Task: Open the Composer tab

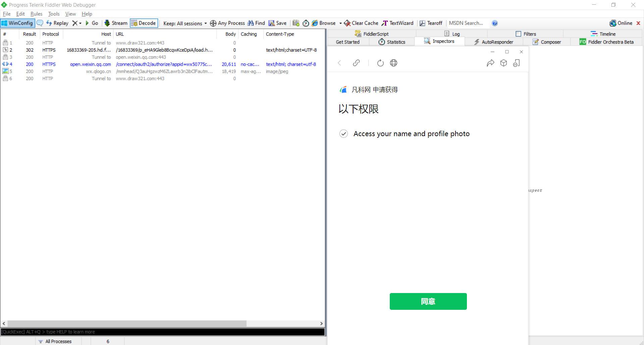Action: click(x=546, y=42)
